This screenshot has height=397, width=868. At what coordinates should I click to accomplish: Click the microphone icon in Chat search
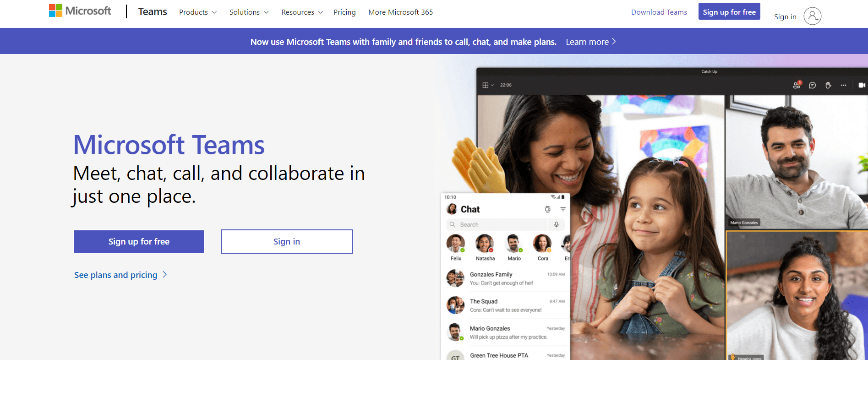coord(556,224)
